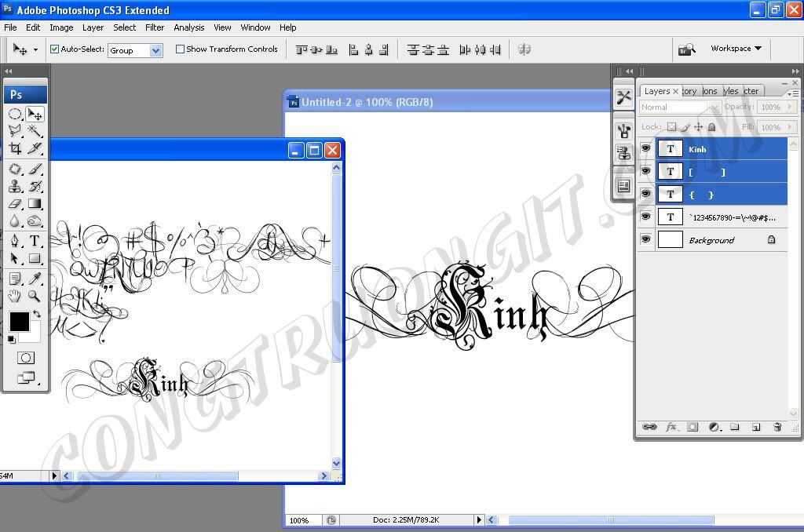Enable Show Transform Controls checkbox

click(x=180, y=49)
